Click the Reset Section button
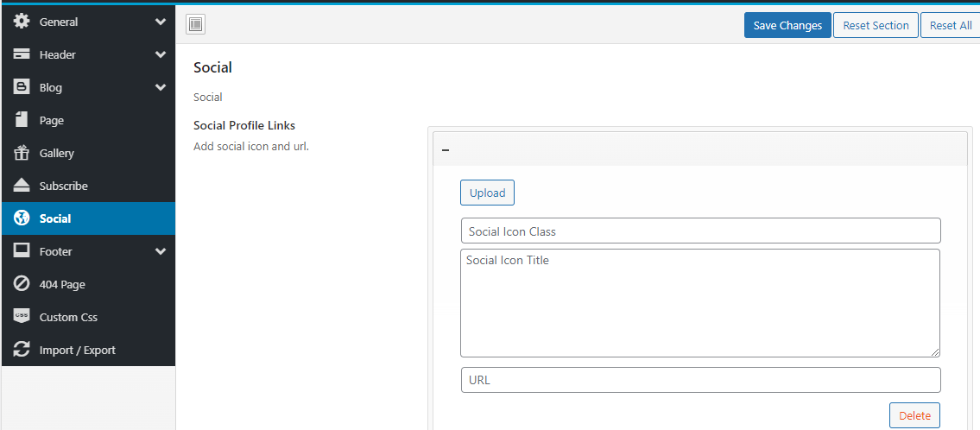 tap(876, 25)
